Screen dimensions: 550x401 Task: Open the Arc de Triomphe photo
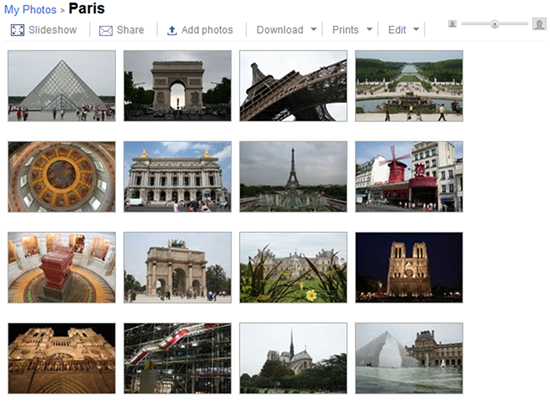(177, 86)
